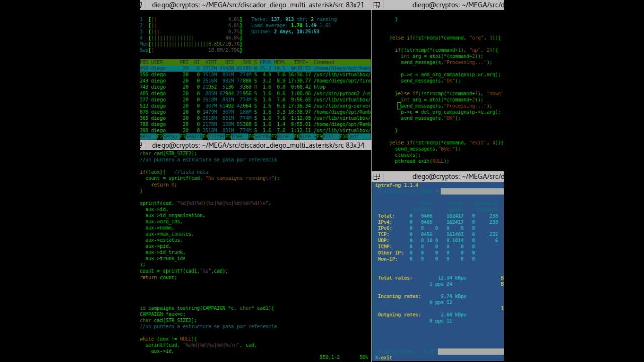
Task: Click 'No campaigns running' sprintf line in vim
Action: 213,178
